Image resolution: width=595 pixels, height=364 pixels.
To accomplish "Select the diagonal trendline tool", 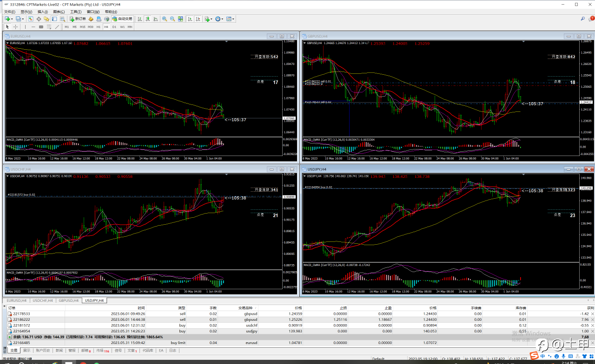I will coord(57,27).
